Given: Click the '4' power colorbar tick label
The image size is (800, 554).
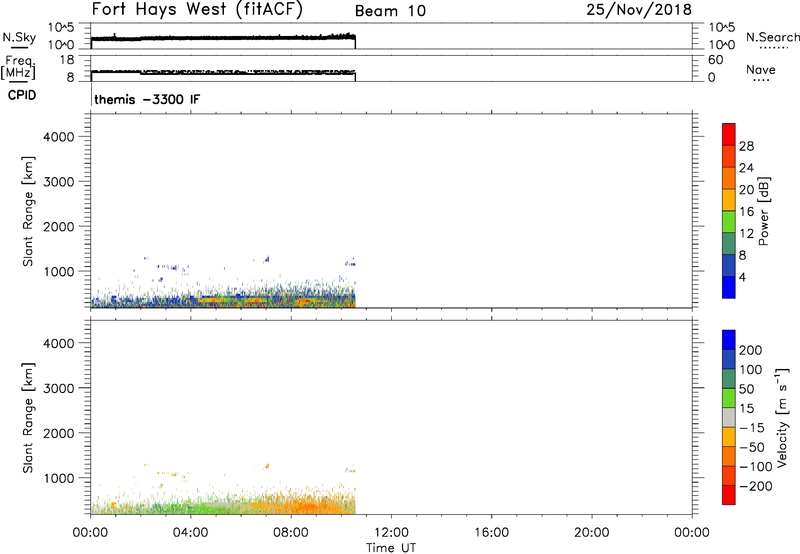Looking at the screenshot, I should click(742, 277).
